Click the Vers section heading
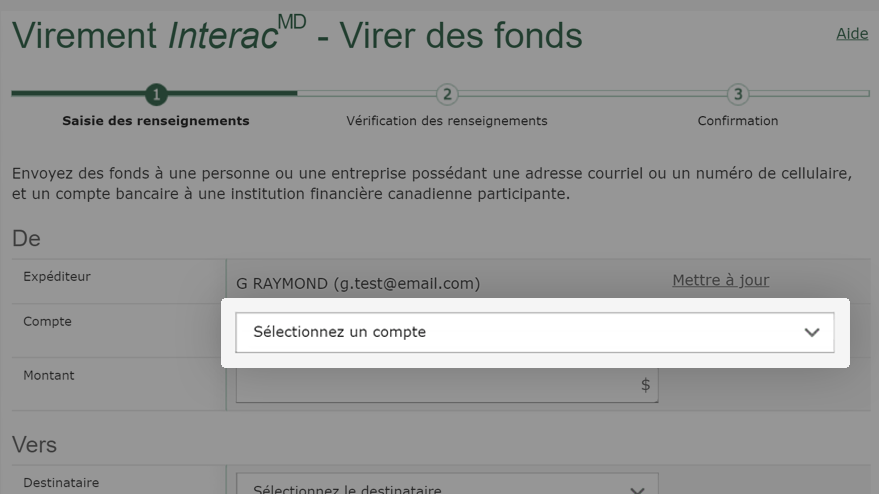 (34, 445)
